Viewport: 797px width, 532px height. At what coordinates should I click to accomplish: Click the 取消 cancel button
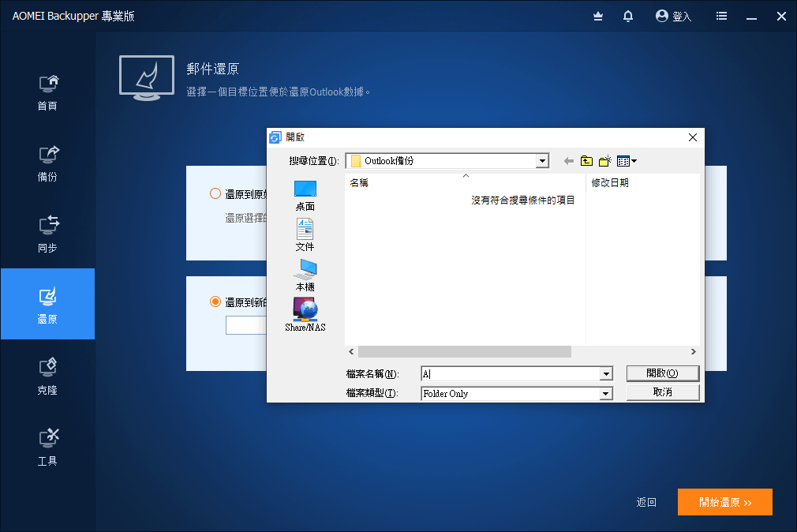(x=663, y=392)
